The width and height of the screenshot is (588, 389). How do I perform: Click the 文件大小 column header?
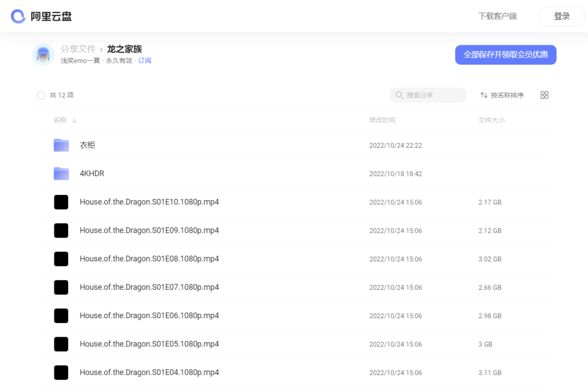click(491, 120)
